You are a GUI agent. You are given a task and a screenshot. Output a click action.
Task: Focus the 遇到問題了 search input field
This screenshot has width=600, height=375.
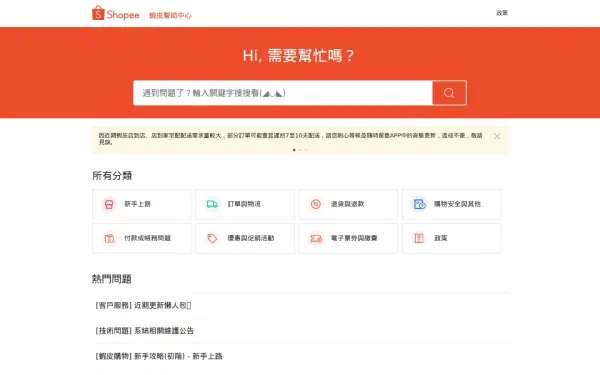pyautogui.click(x=283, y=93)
